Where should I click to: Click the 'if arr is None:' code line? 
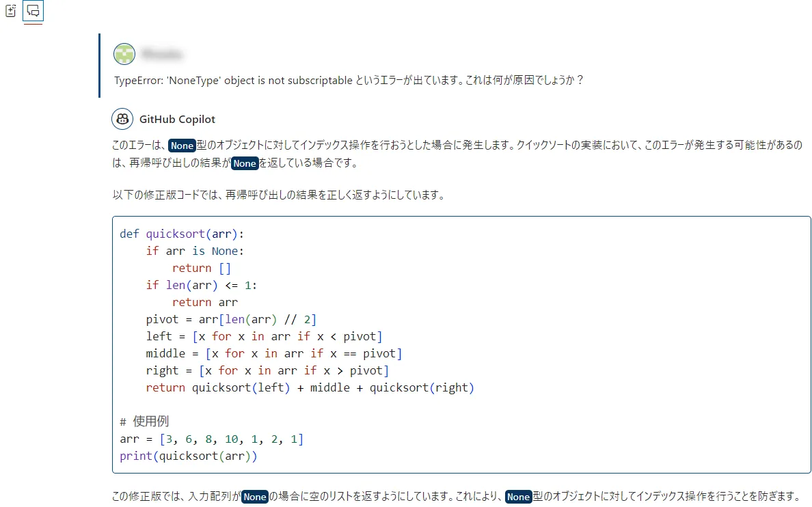coord(195,251)
